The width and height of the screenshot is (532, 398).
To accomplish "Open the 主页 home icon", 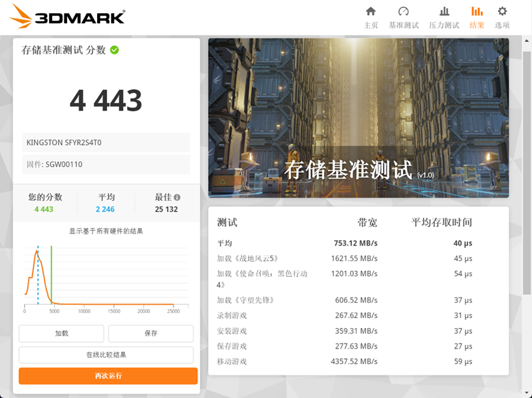I will click(x=370, y=11).
